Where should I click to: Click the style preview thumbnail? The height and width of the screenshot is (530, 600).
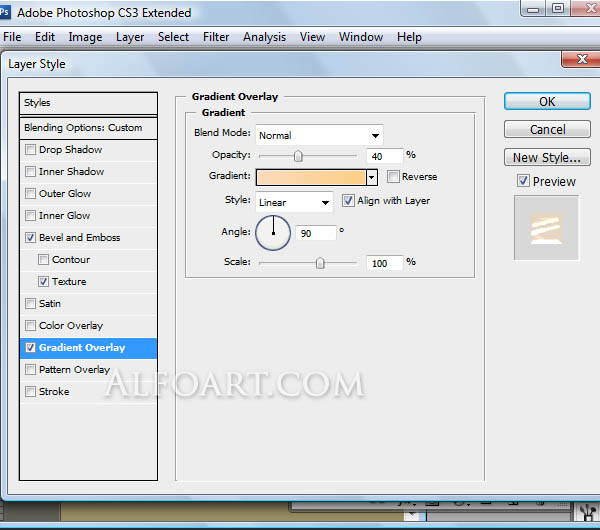546,228
